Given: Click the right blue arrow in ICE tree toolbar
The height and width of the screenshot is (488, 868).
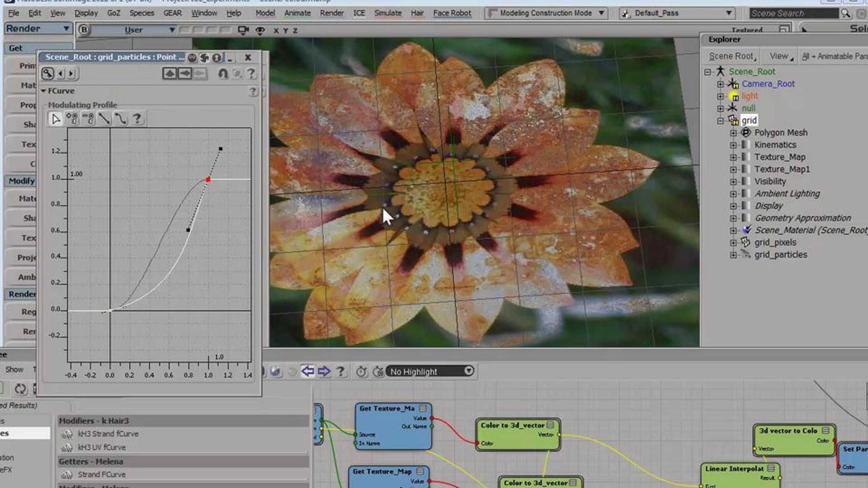Looking at the screenshot, I should click(x=324, y=371).
